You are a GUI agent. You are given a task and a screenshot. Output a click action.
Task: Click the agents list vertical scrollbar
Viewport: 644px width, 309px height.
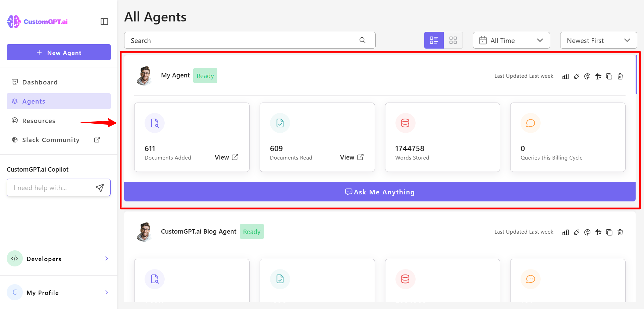pyautogui.click(x=636, y=74)
